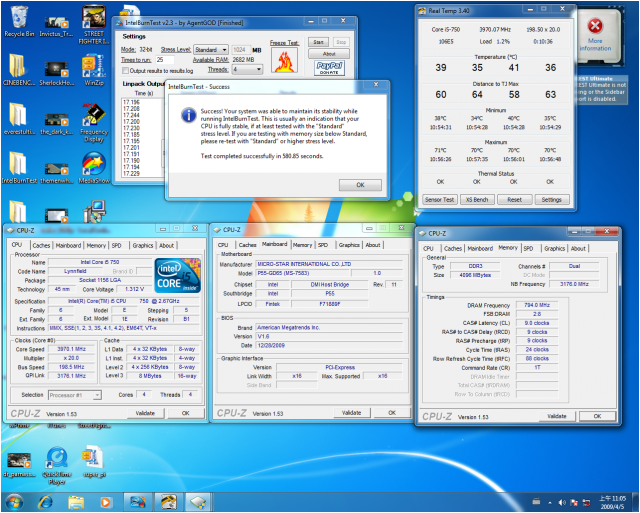Click OK in the IntelBurnTest Success dialog
Image resolution: width=640 pixels, height=513 pixels.
click(x=360, y=185)
